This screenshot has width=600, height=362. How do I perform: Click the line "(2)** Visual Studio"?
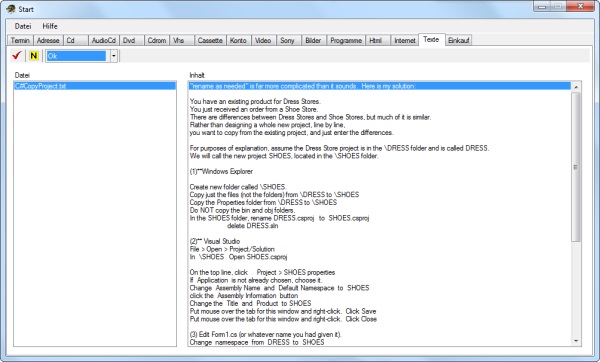coord(215,241)
